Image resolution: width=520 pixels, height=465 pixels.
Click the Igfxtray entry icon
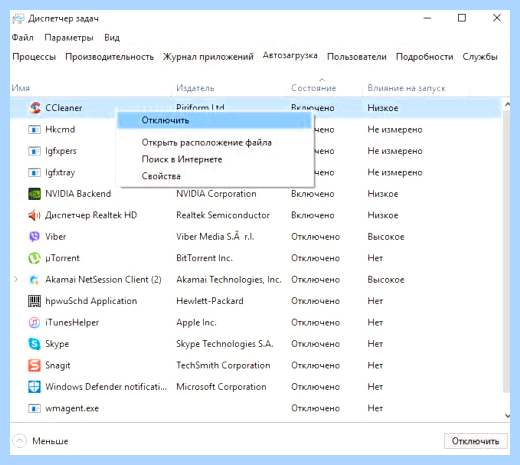[x=34, y=173]
